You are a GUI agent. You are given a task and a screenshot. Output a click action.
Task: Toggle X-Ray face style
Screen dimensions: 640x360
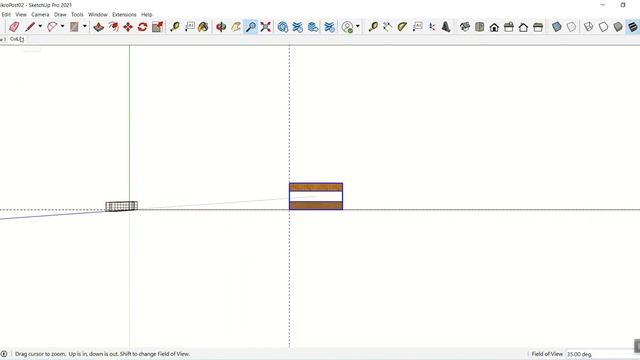557,27
